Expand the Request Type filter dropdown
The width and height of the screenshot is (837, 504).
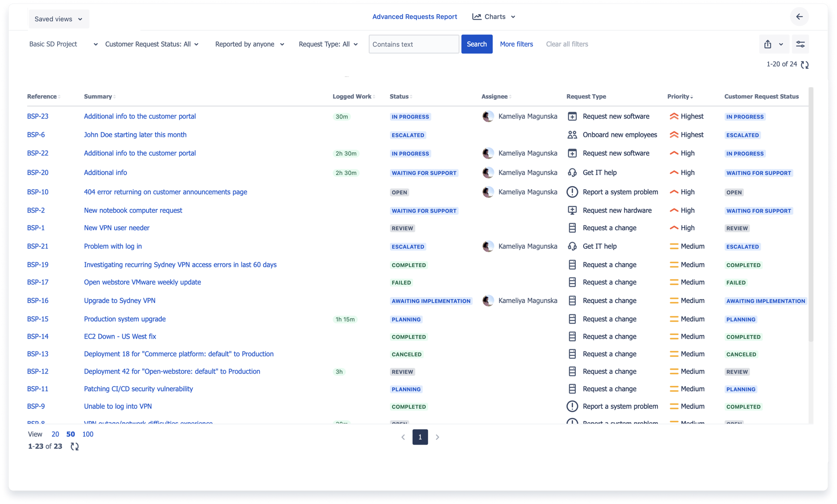(328, 44)
